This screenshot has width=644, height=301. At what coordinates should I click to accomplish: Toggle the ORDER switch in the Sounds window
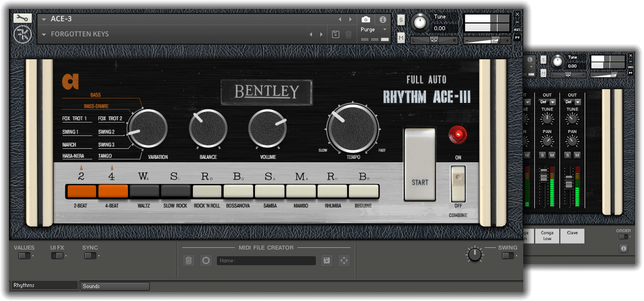pyautogui.click(x=623, y=237)
